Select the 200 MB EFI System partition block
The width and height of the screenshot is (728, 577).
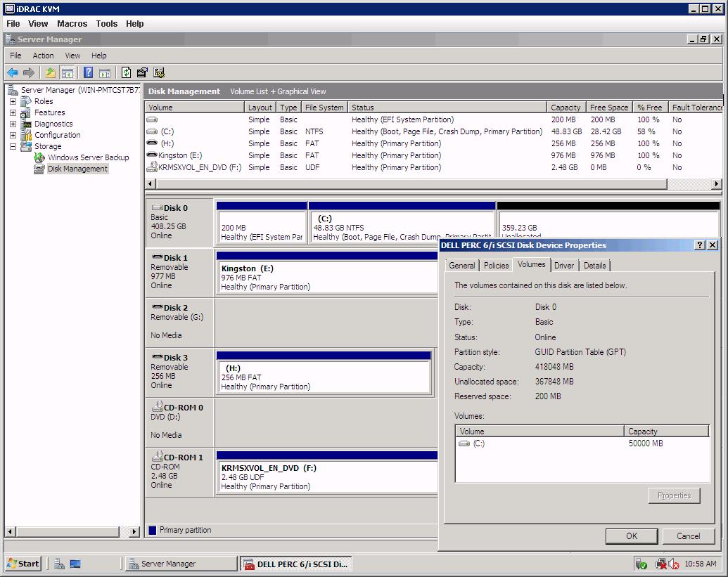[262, 222]
